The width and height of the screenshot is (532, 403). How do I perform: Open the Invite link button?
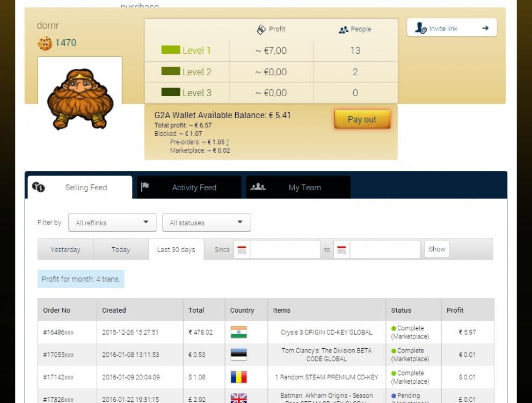point(451,28)
